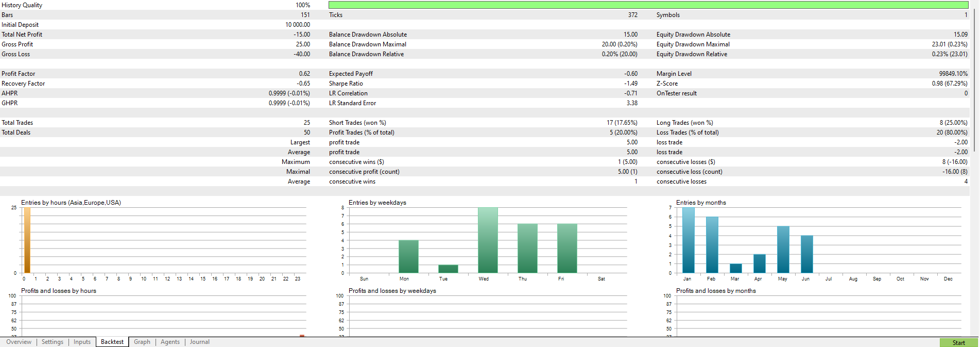Screen dimensions: 980x347
Task: Click the orange hour 0 entries bar
Action: pos(27,240)
